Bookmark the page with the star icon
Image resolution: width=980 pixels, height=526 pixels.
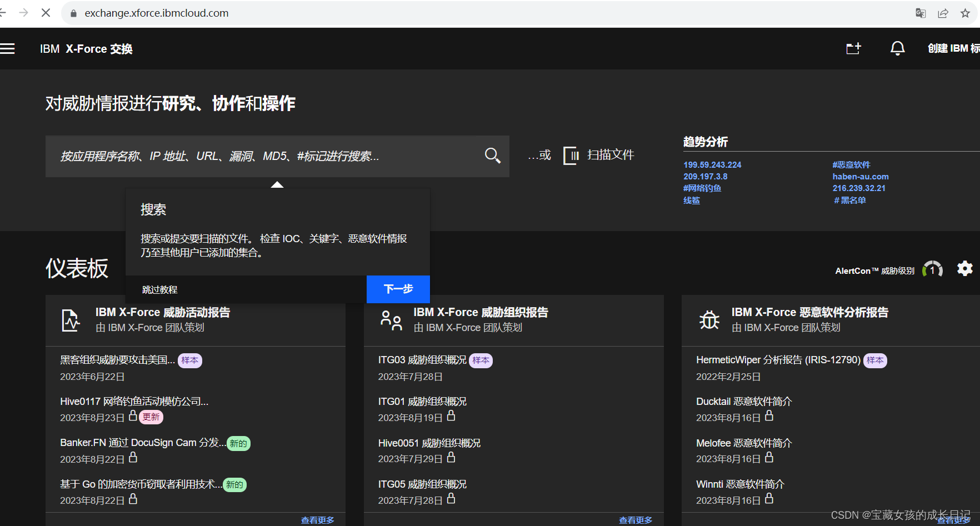point(966,13)
